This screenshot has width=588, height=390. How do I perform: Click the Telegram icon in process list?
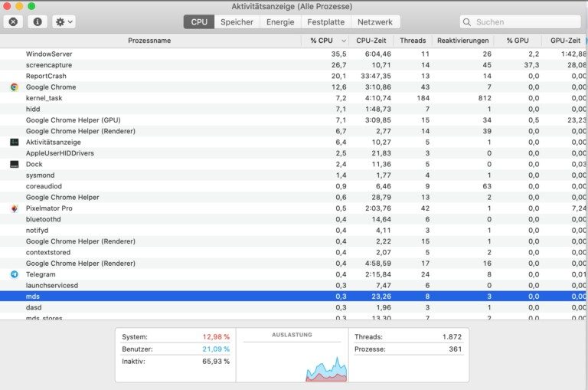pos(15,274)
